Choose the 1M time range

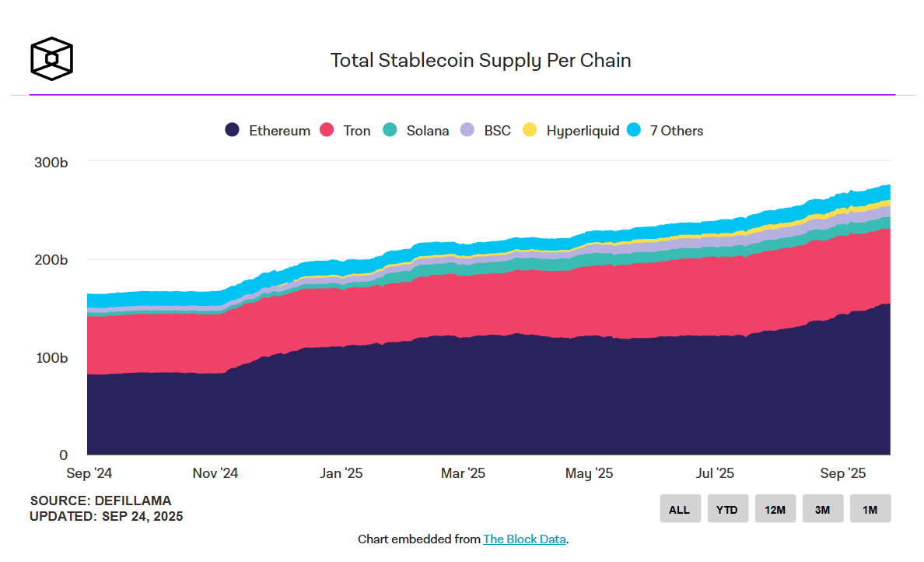coord(870,509)
